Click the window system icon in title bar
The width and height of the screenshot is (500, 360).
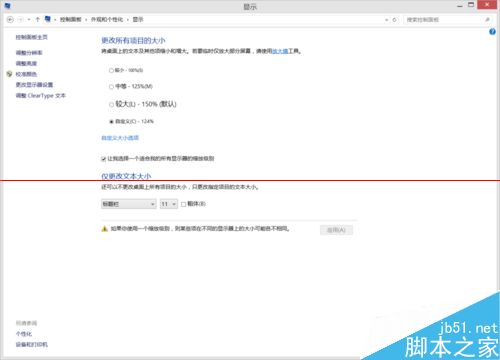pyautogui.click(x=7, y=6)
